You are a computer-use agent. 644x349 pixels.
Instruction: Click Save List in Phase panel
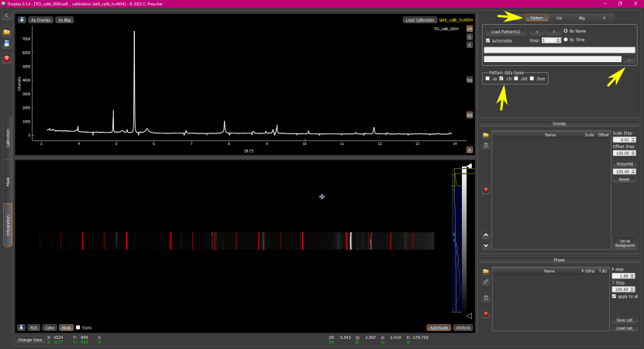point(625,320)
